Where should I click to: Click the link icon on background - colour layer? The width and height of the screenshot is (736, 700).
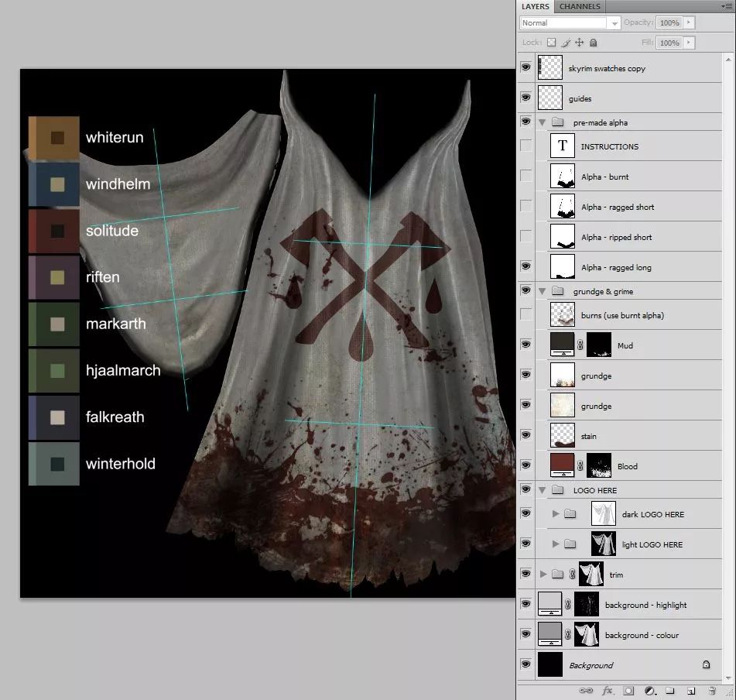(568, 635)
